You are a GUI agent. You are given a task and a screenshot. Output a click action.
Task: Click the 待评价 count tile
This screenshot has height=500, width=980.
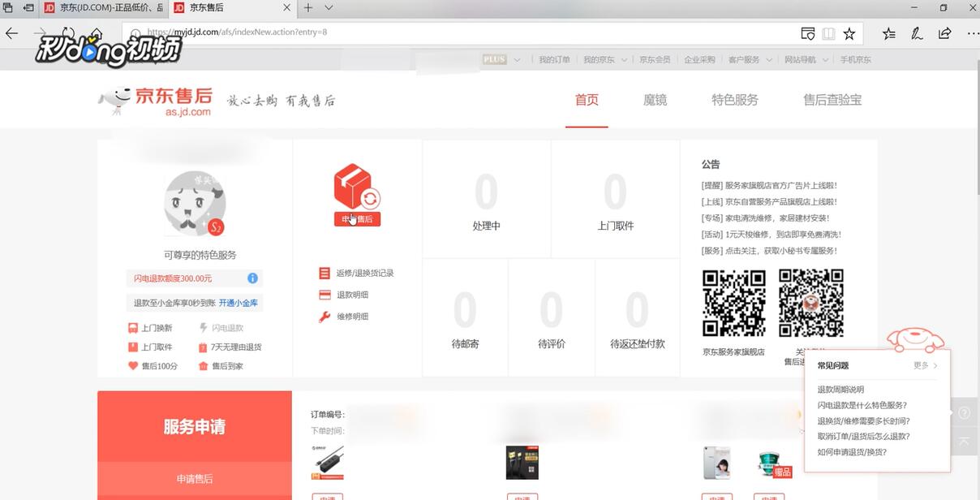click(x=551, y=317)
